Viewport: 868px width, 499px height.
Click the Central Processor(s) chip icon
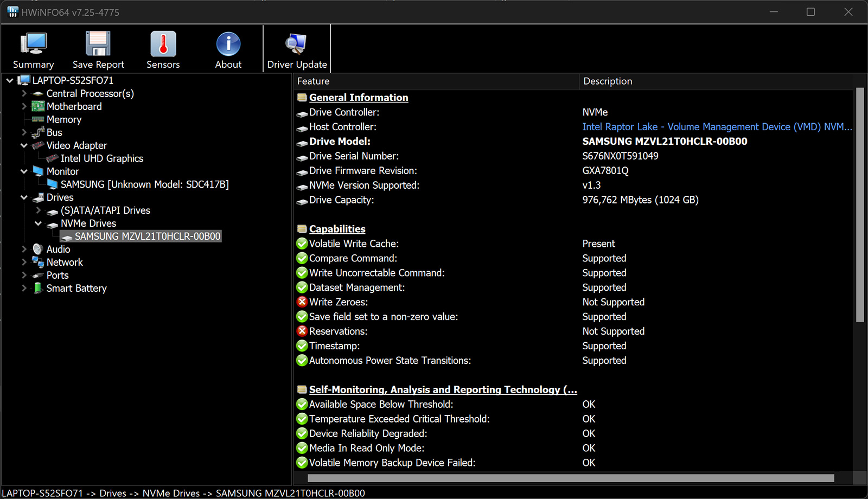pos(38,93)
